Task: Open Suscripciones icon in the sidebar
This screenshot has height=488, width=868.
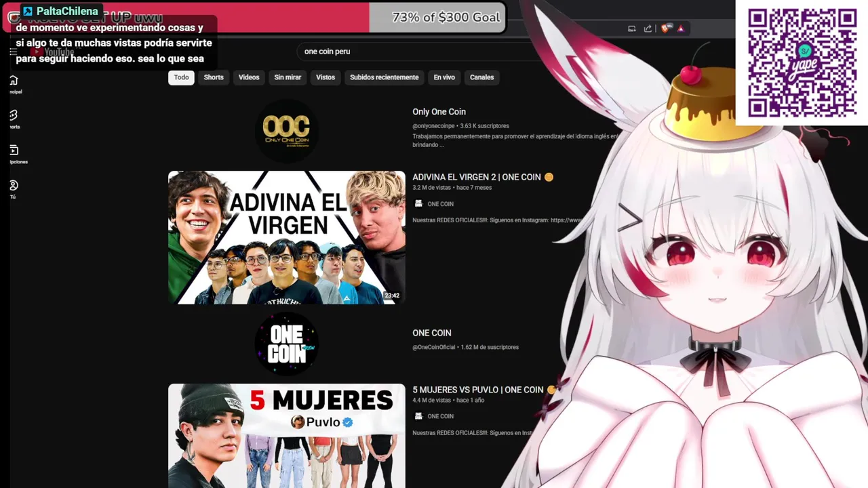Action: 14,150
